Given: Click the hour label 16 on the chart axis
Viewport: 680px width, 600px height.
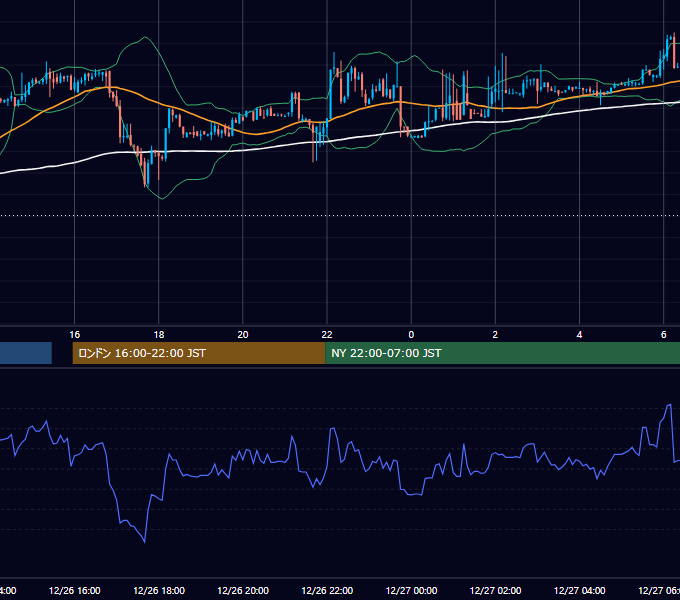Looking at the screenshot, I should (x=75, y=335).
